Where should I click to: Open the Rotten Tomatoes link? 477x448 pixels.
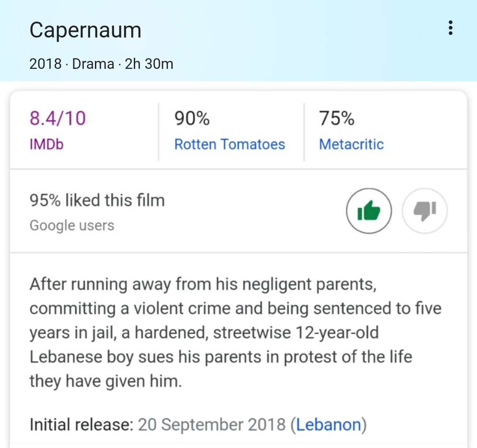tap(230, 144)
